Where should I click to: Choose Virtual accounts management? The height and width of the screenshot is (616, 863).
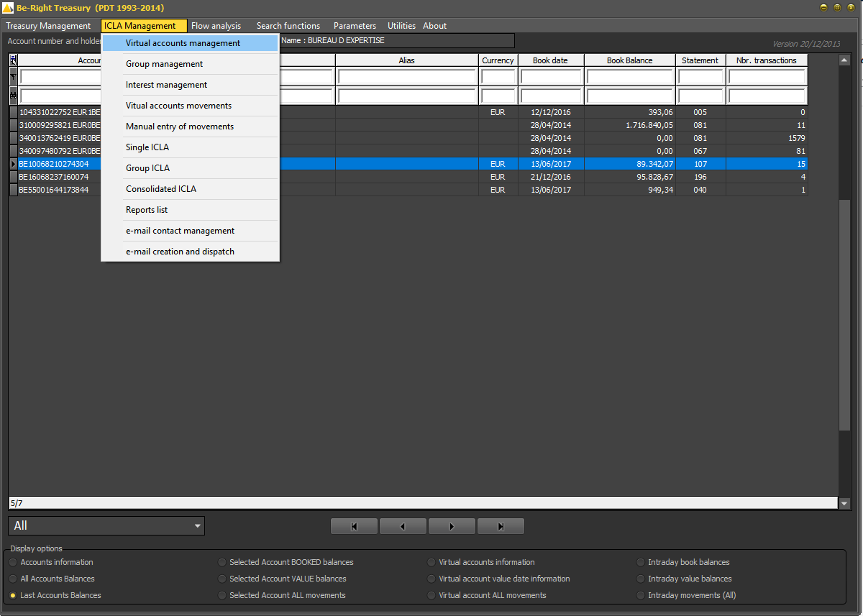pos(190,43)
